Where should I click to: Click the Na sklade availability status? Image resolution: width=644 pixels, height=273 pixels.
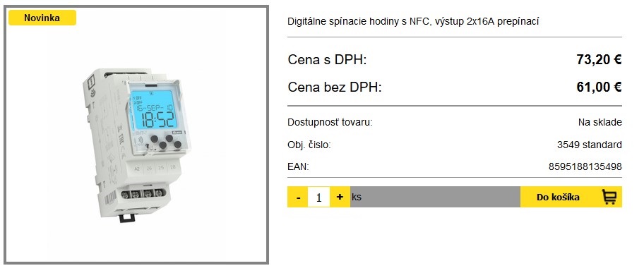pos(600,122)
